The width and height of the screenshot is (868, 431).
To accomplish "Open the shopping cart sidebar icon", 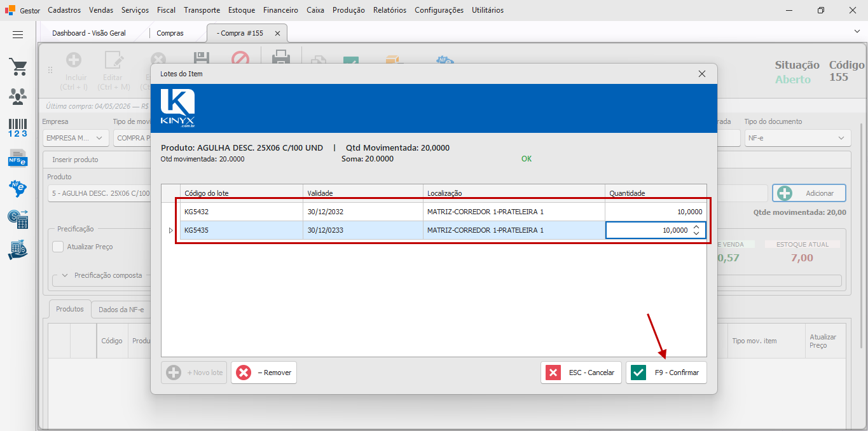I will click(18, 67).
